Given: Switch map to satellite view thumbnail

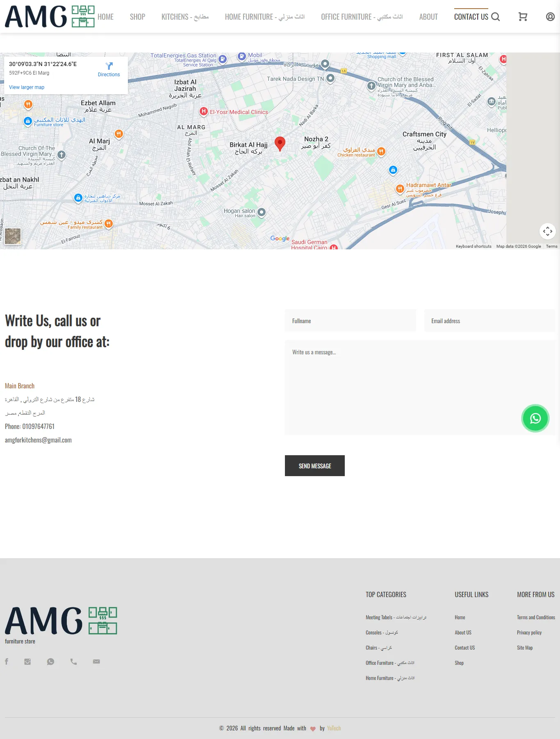Looking at the screenshot, I should tap(13, 236).
